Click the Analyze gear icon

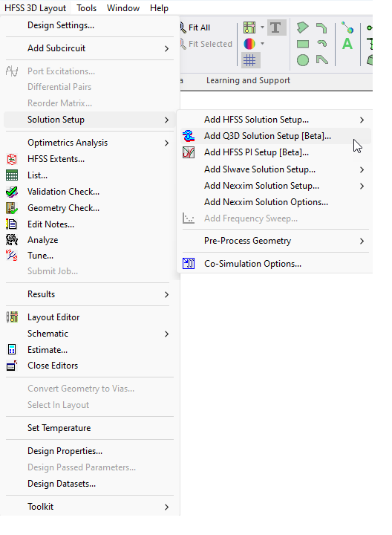12,240
